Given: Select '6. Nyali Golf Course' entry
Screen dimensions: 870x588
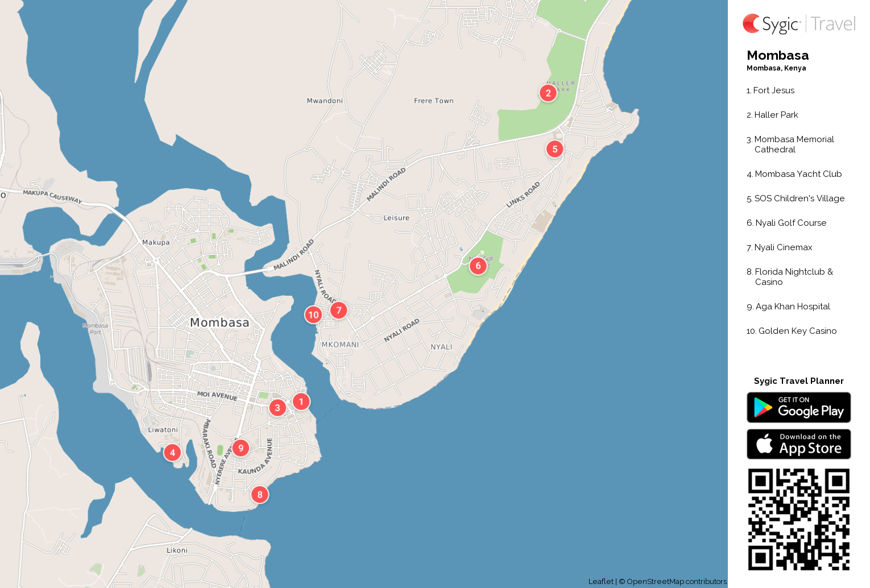Looking at the screenshot, I should tap(786, 223).
